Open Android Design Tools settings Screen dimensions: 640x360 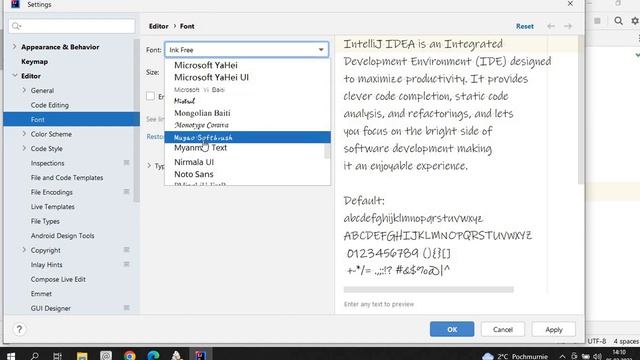(62, 236)
